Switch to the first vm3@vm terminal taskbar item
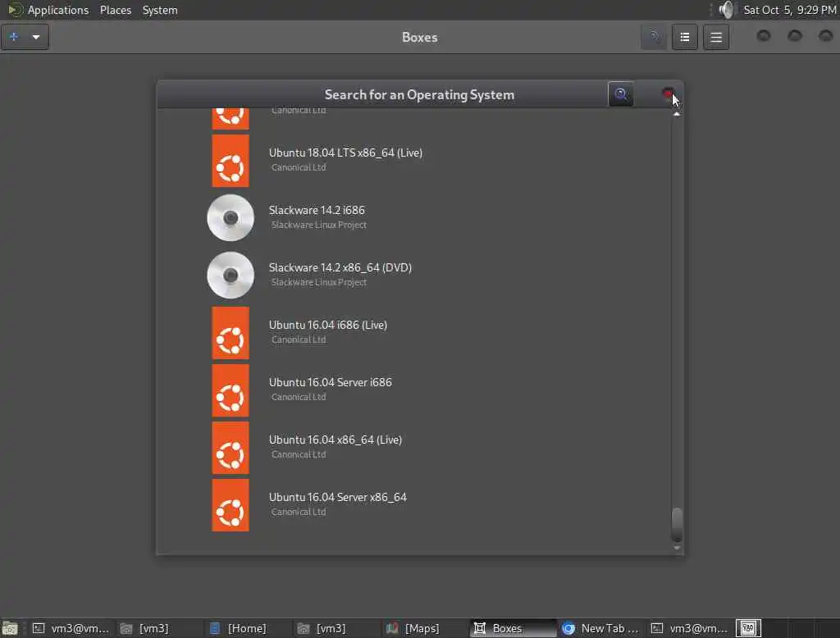The width and height of the screenshot is (840, 638). tap(71, 628)
